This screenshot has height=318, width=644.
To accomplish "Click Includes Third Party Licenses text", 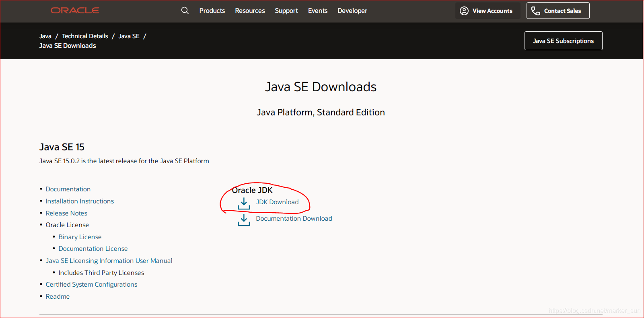I will coord(101,273).
